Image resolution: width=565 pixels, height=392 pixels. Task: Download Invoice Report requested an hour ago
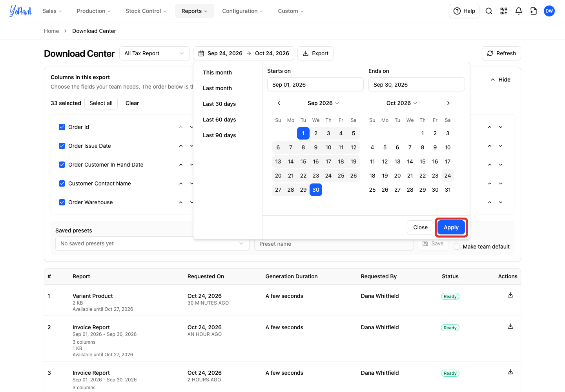tap(510, 326)
